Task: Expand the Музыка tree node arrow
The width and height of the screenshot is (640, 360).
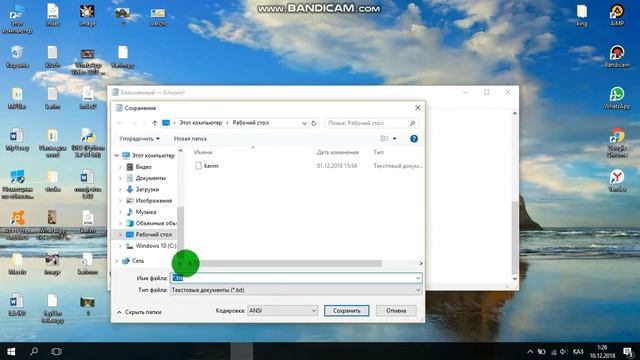Action: tap(120, 212)
